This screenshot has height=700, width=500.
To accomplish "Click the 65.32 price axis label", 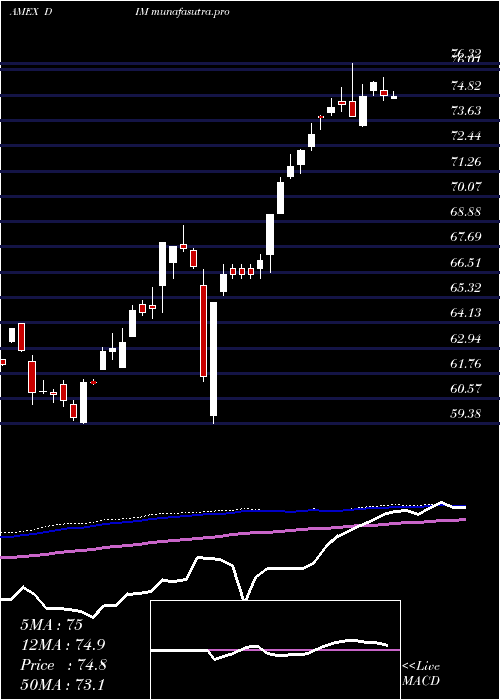I will (x=467, y=288).
